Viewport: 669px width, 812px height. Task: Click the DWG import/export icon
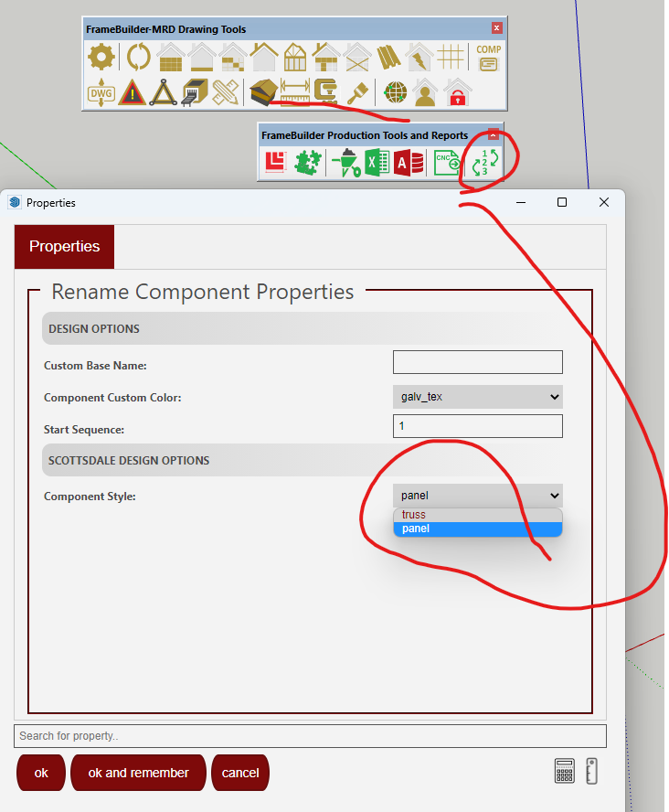click(x=101, y=93)
